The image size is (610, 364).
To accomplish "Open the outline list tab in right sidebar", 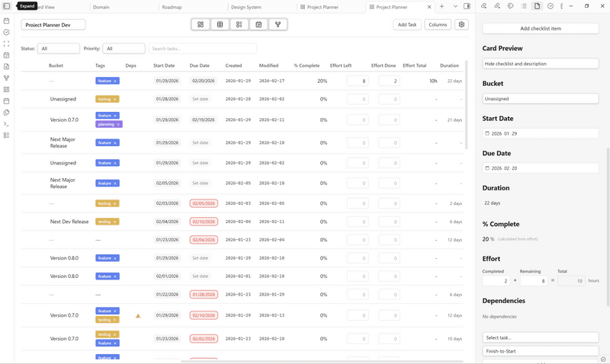I will tap(524, 6).
